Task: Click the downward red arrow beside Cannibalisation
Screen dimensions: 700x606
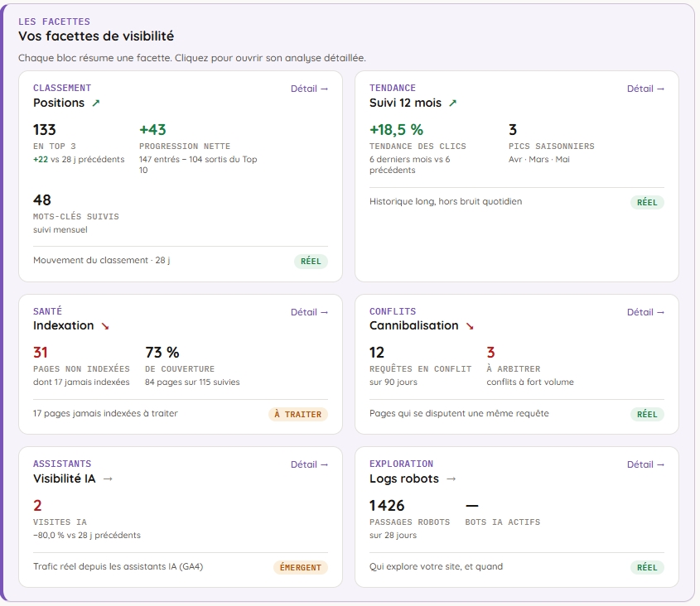Action: [x=470, y=326]
